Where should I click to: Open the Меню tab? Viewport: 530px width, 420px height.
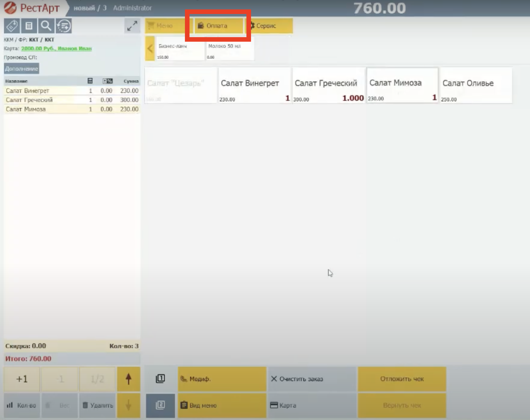pos(169,26)
